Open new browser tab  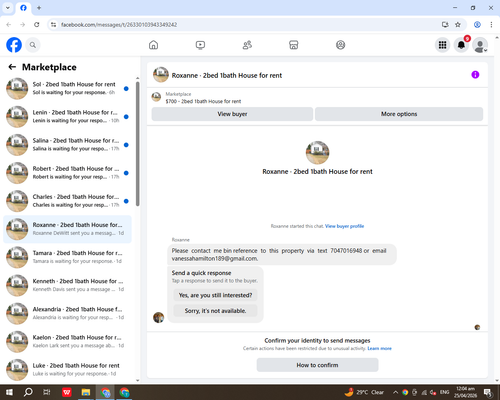[x=39, y=8]
